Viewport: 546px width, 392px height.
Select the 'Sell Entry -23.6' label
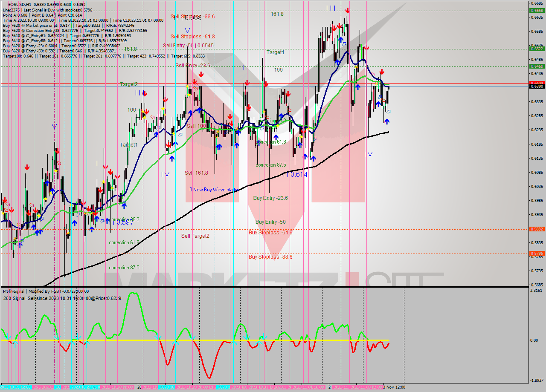(x=192, y=65)
